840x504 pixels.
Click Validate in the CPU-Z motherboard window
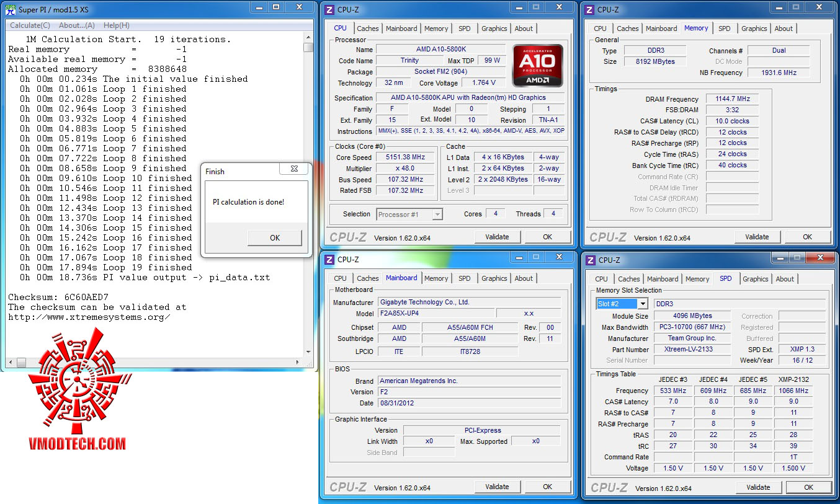click(x=498, y=487)
